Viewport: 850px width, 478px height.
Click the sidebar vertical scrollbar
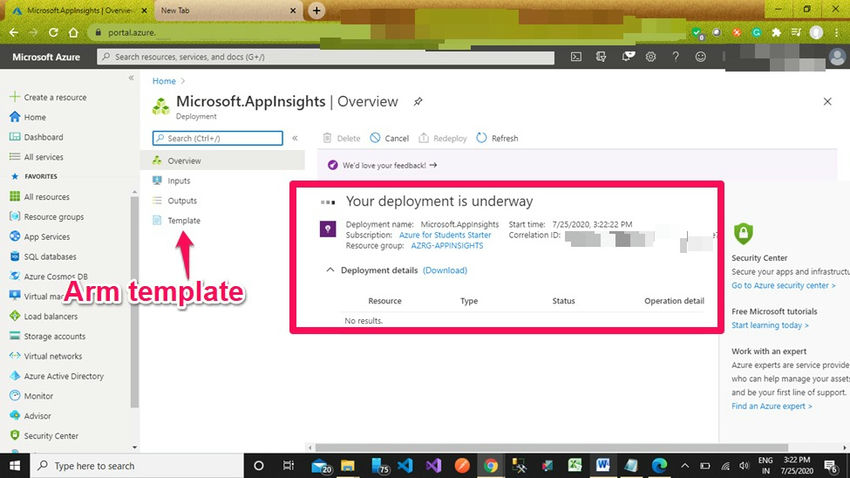click(134, 301)
